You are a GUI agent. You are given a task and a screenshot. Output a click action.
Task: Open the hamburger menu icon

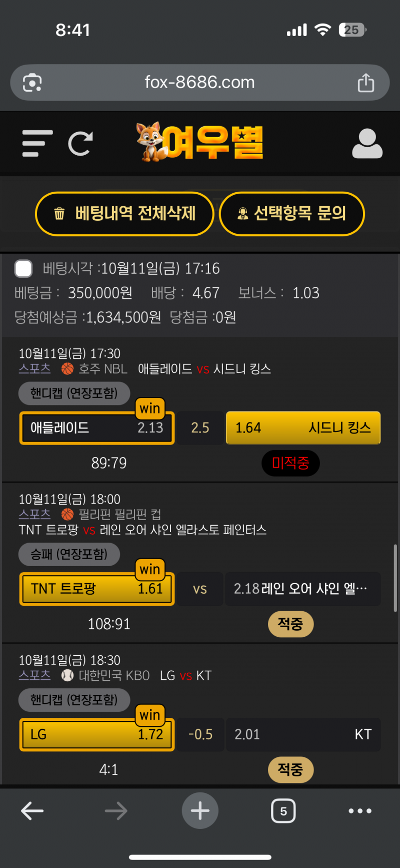[37, 144]
